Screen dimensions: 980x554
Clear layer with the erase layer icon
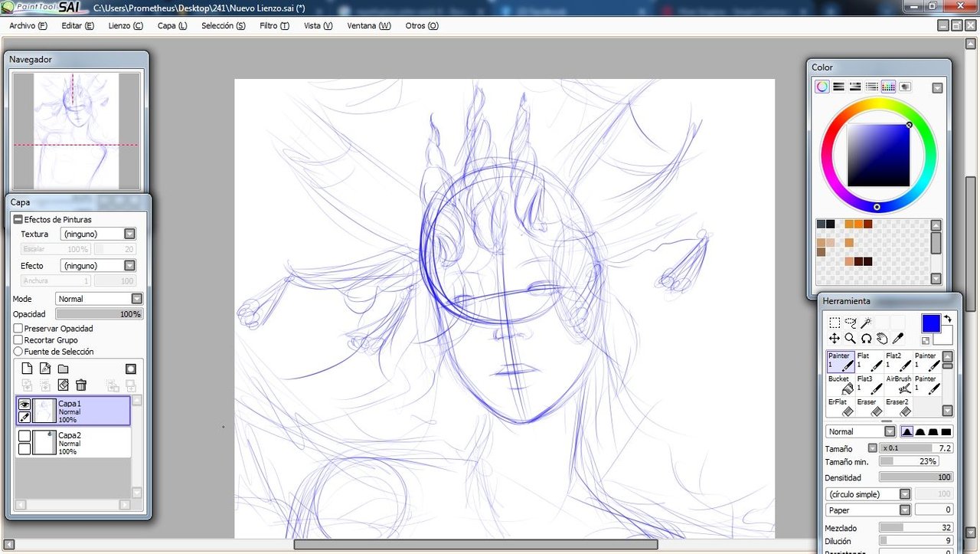point(64,385)
